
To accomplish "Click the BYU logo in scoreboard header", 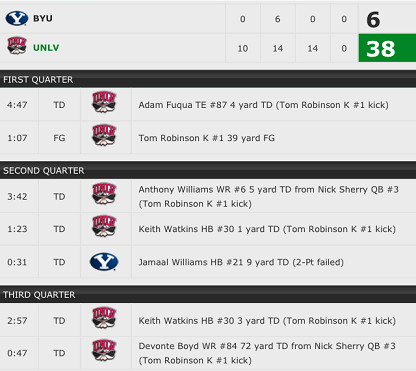I will click(x=17, y=18).
